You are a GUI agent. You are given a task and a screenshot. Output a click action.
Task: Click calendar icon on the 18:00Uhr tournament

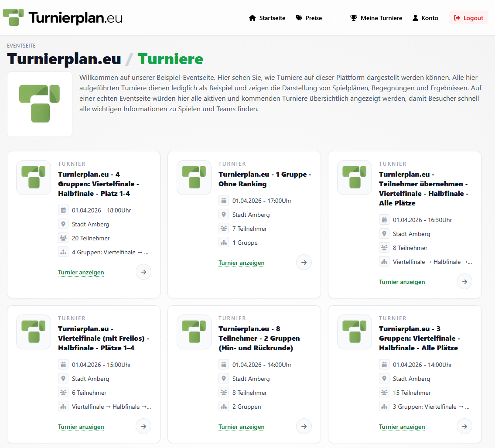point(63,210)
